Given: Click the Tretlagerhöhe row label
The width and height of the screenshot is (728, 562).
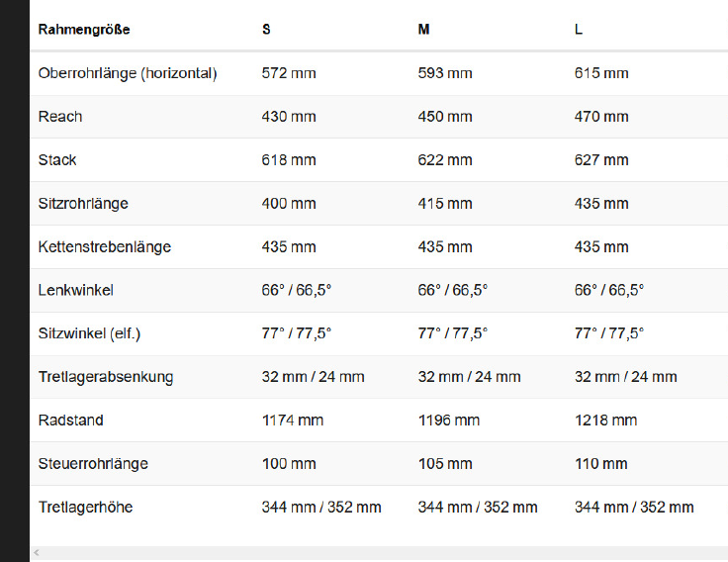Looking at the screenshot, I should [x=85, y=508].
